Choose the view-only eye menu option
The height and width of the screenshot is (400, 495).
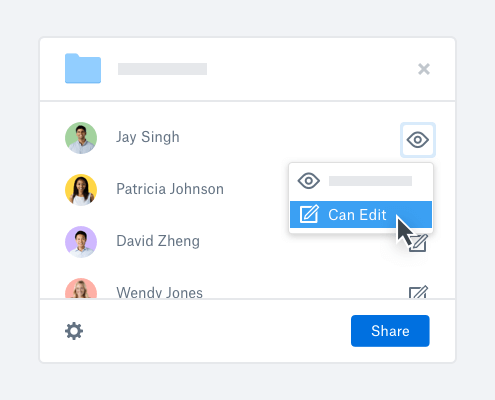click(x=361, y=181)
